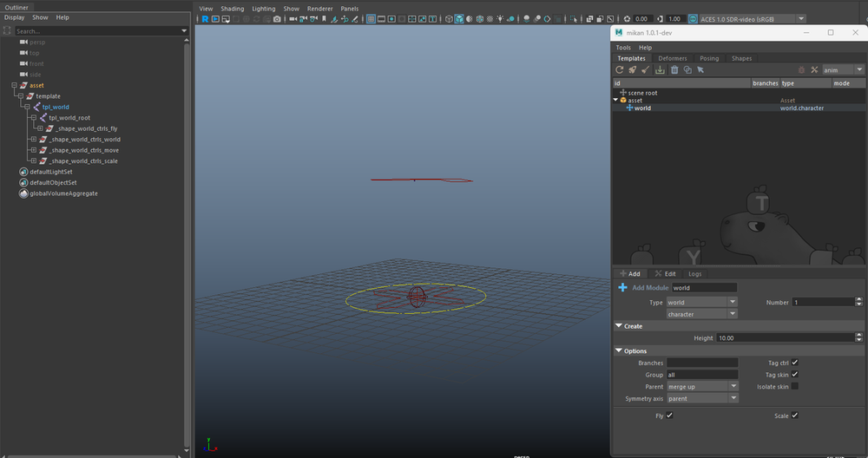Toggle the viewport grid icon
This screenshot has height=458, width=868.
(371, 19)
